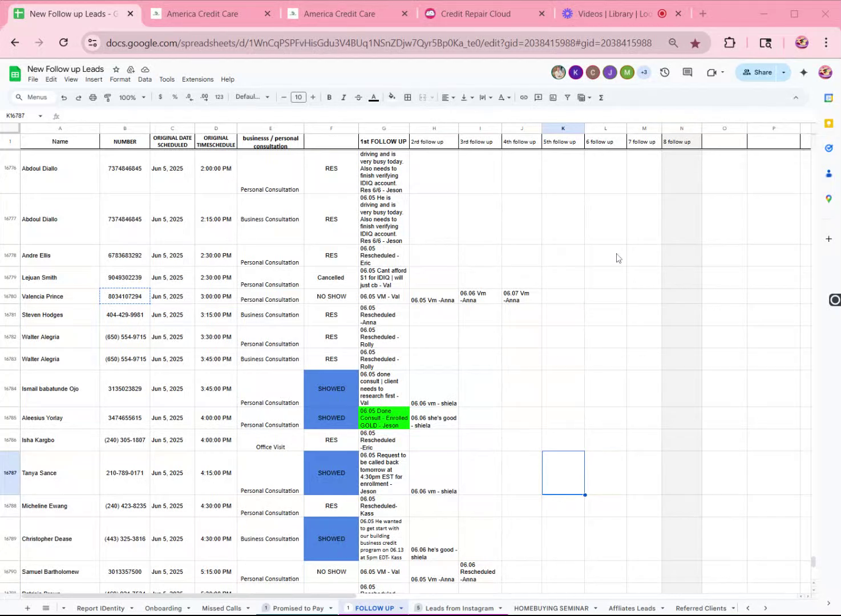Click the font size input field
Viewport: 841px width, 616px height.
(298, 98)
